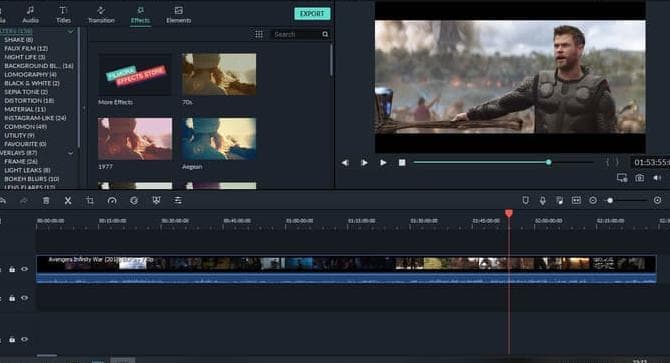Select the DISTORTION (18) category
Image resolution: width=670 pixels, height=363 pixels.
click(29, 101)
